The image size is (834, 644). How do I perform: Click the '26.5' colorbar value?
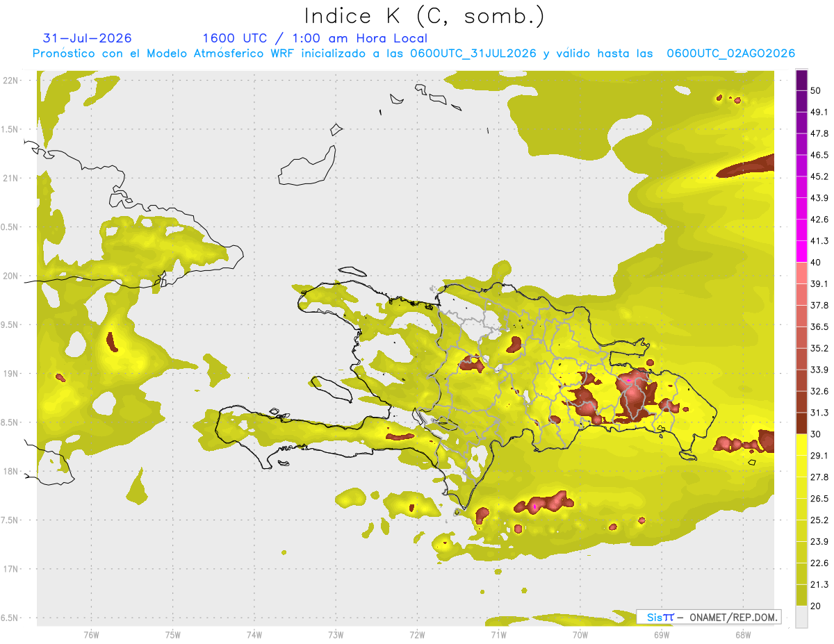[x=819, y=499]
